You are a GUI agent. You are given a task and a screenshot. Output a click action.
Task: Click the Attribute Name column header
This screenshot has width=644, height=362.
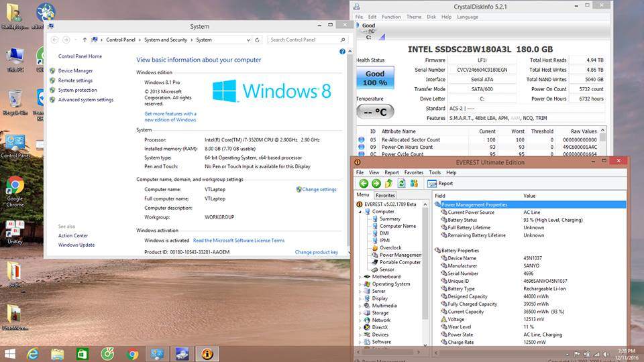[398, 131]
